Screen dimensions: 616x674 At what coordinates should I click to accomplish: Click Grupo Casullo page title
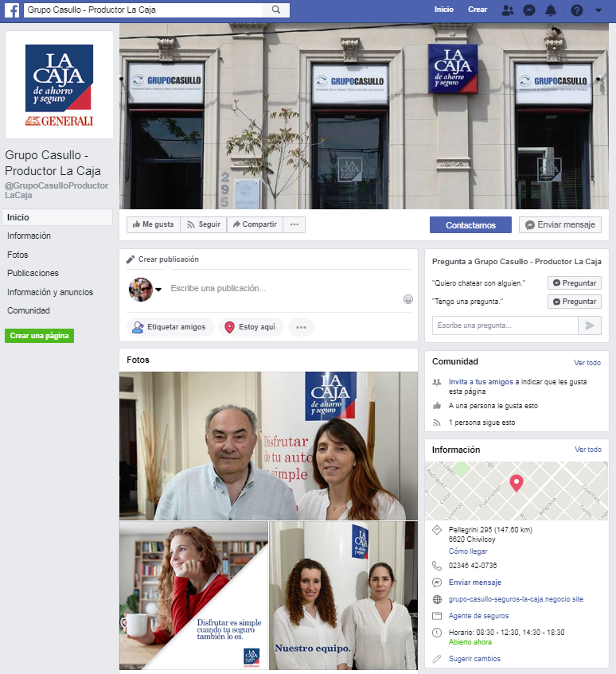(x=53, y=163)
